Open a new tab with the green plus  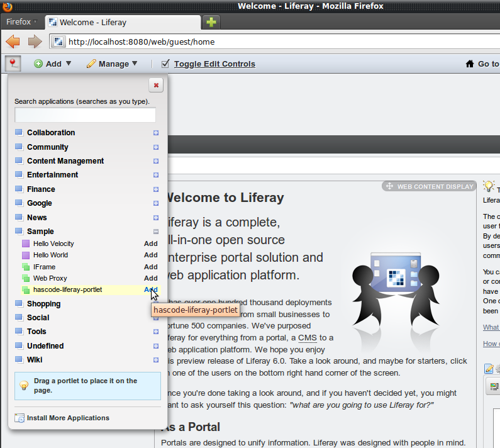[211, 22]
